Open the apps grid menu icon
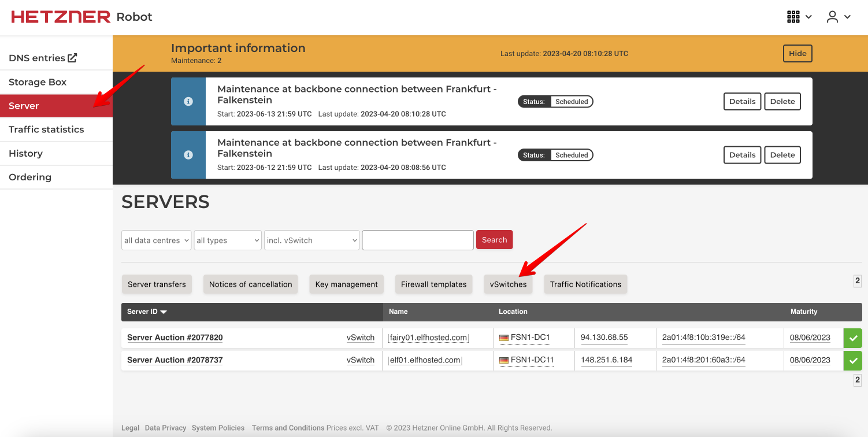868x437 pixels. click(793, 17)
